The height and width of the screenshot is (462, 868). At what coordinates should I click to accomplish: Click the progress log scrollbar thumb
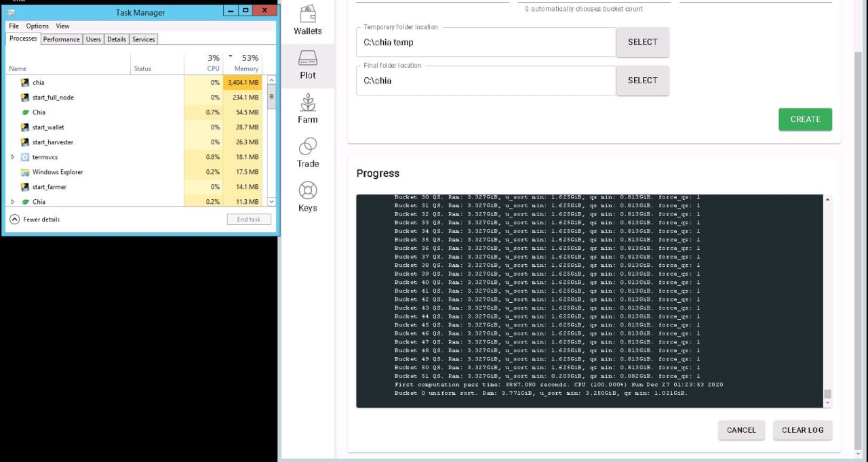pos(827,394)
